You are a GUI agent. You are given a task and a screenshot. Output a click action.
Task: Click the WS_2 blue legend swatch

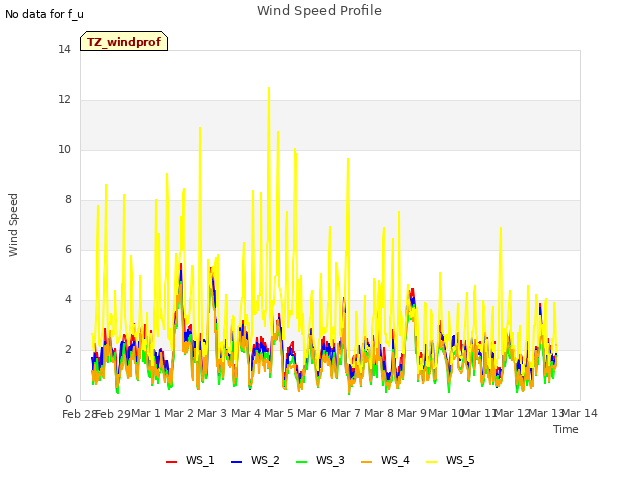point(236,462)
